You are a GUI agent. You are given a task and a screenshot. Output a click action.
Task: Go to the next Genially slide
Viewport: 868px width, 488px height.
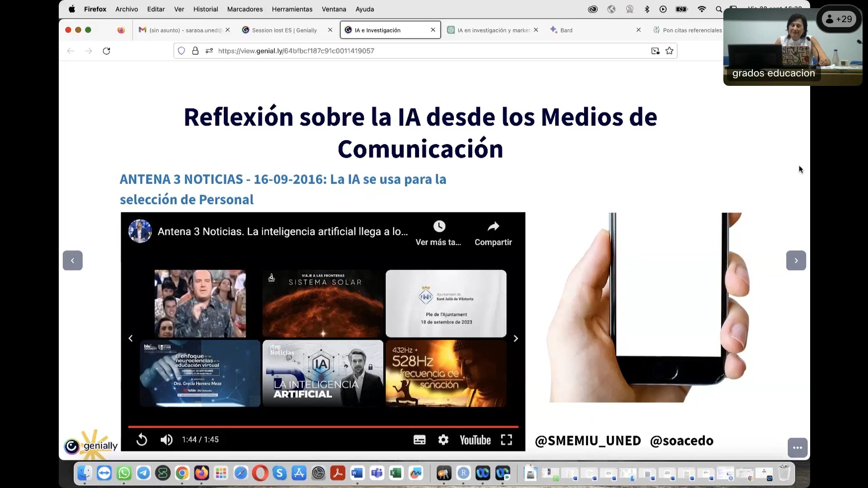pos(796,260)
